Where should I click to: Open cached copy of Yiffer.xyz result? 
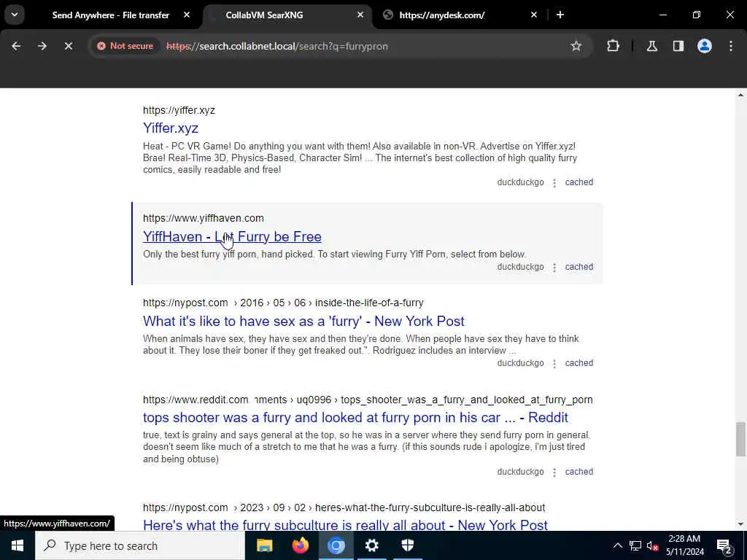578,182
